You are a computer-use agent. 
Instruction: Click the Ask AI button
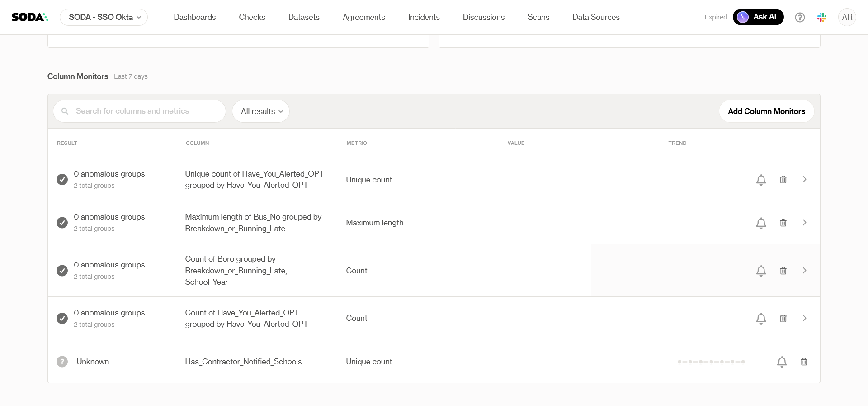point(758,17)
